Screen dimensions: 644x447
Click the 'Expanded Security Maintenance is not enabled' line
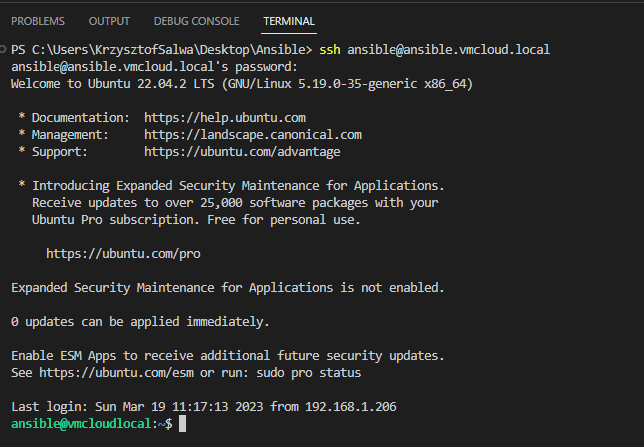227,288
